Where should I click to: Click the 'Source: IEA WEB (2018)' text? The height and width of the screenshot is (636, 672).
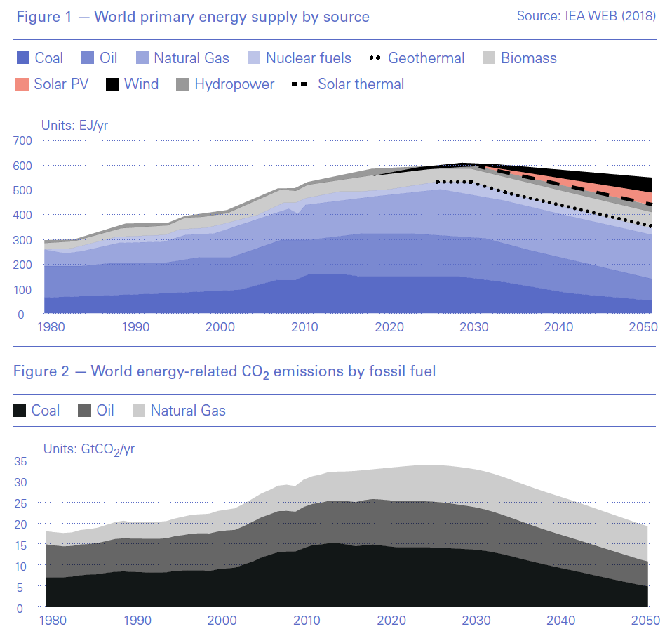click(586, 15)
